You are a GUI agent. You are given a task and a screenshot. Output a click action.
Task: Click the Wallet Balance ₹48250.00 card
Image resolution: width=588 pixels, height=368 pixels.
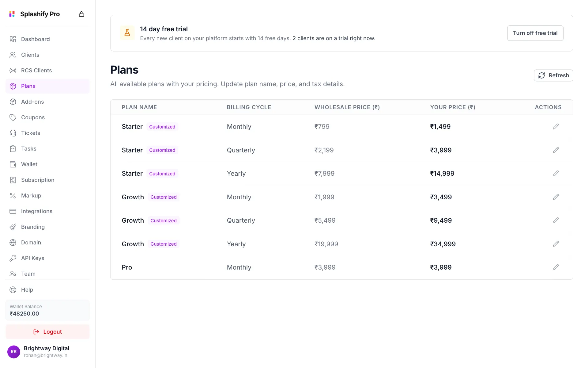coord(47,310)
